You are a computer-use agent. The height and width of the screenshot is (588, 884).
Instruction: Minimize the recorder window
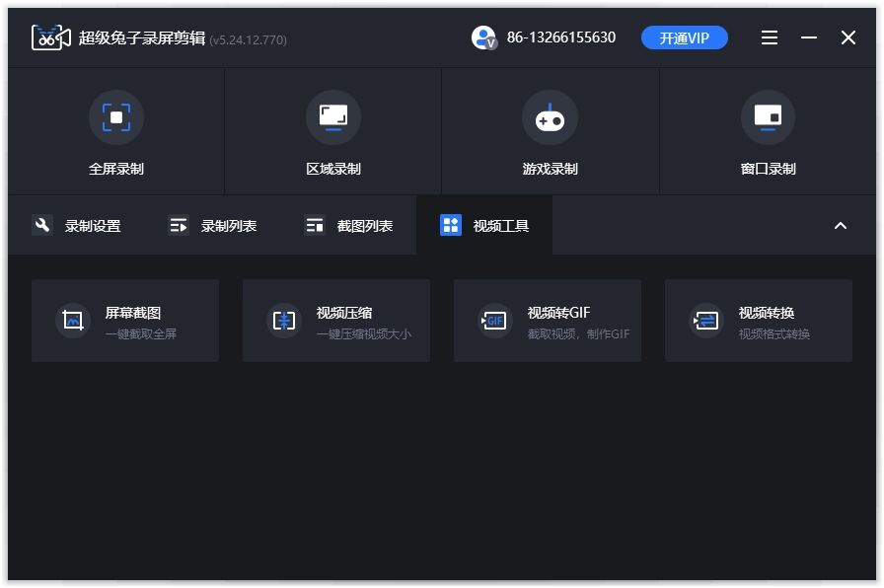pos(809,38)
